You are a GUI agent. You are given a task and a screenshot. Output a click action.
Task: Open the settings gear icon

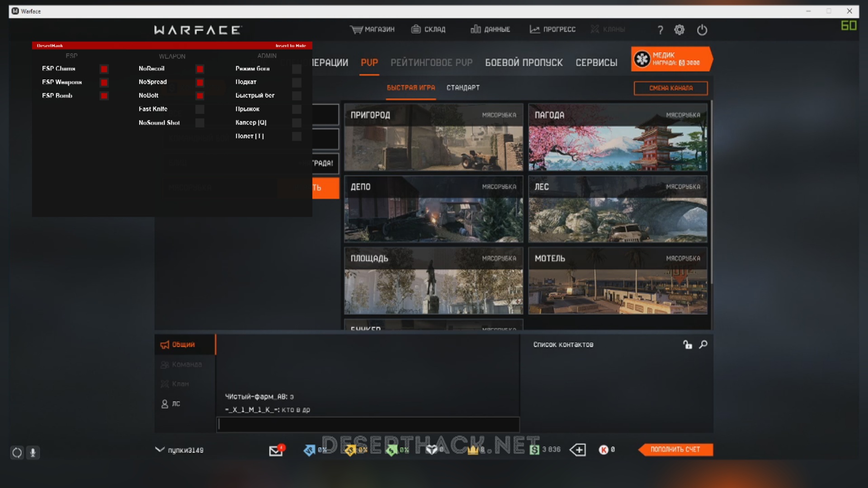679,30
